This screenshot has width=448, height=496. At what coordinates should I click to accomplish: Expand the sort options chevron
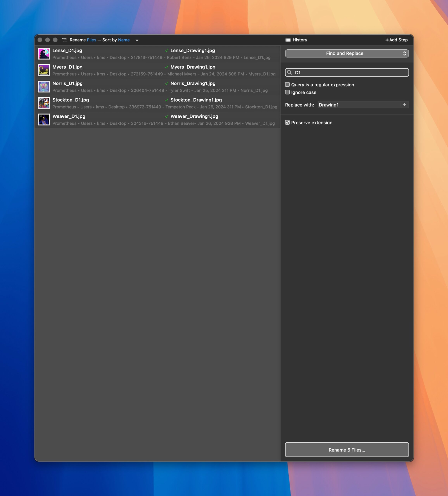(x=137, y=40)
